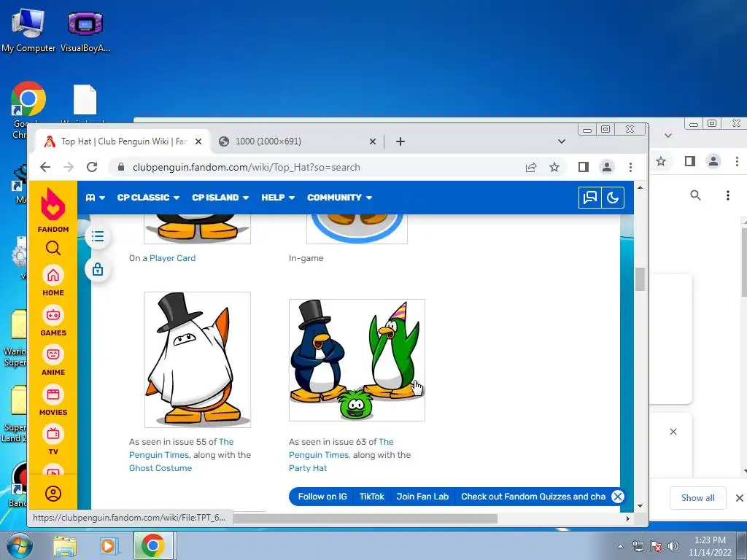The width and height of the screenshot is (747, 560).
Task: Click the TikTok button
Action: coord(371,497)
